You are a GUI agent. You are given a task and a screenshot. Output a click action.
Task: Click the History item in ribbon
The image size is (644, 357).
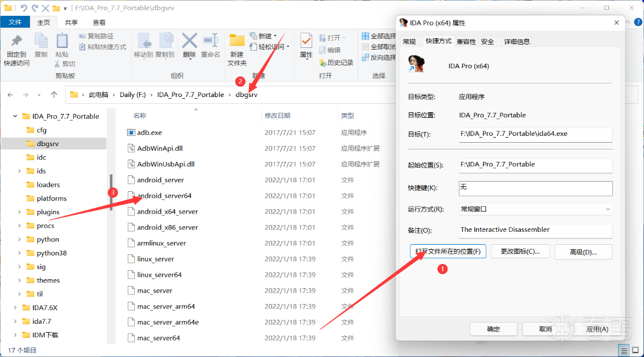point(336,63)
